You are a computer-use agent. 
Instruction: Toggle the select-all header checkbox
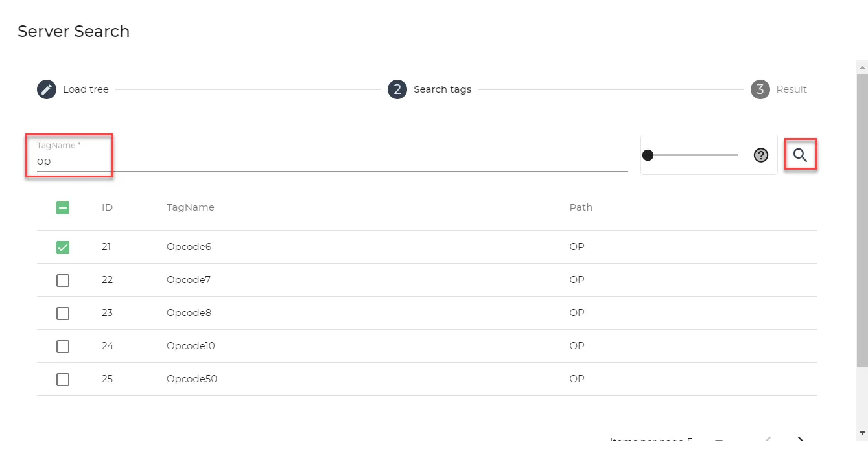63,208
